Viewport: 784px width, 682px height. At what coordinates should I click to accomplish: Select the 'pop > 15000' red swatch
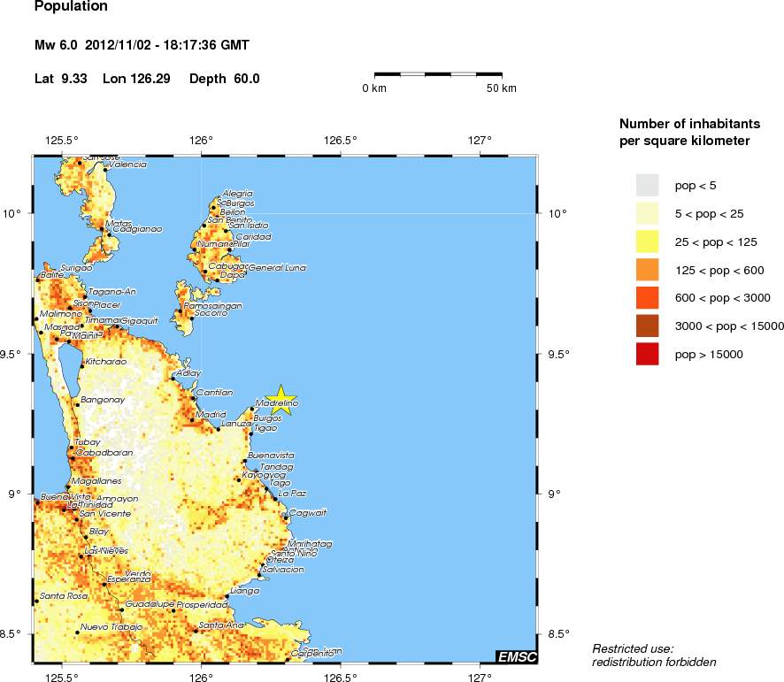(648, 355)
